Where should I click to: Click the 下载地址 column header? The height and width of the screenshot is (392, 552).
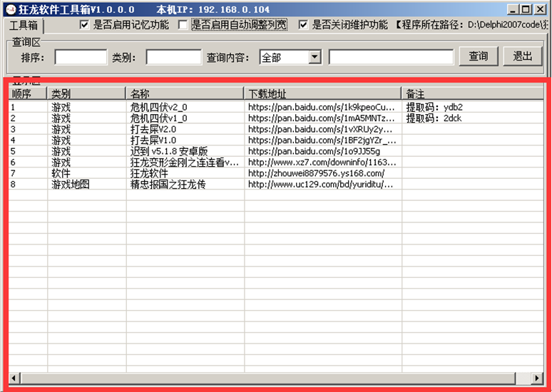tap(323, 93)
